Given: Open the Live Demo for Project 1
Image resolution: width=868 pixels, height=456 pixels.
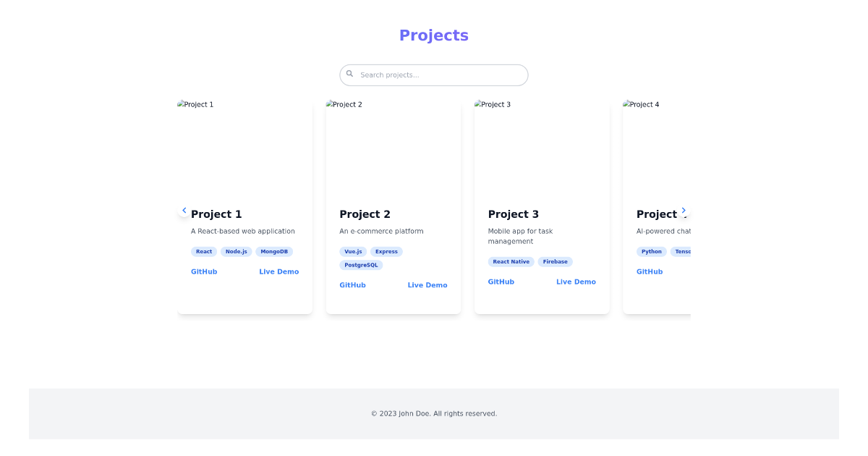Looking at the screenshot, I should [x=278, y=271].
